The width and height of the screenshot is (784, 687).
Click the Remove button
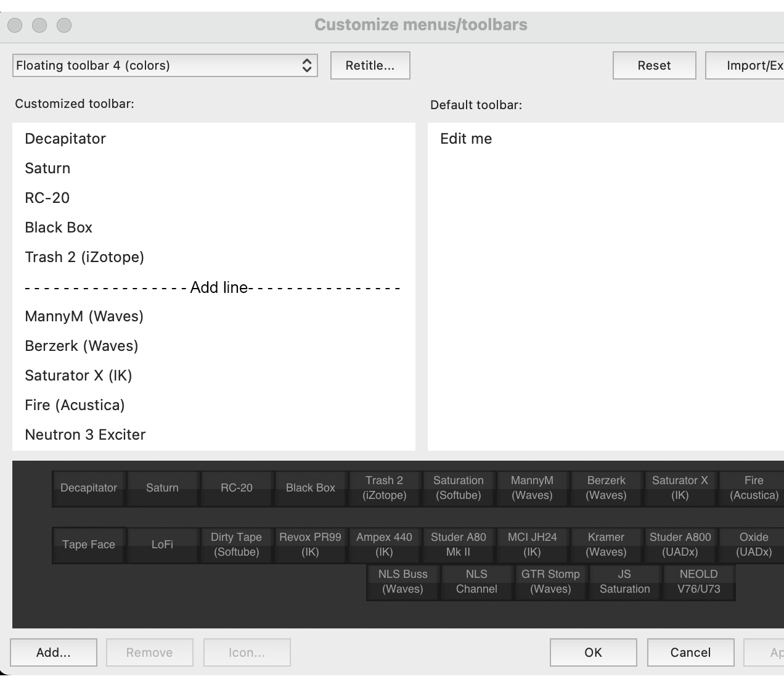pos(149,652)
